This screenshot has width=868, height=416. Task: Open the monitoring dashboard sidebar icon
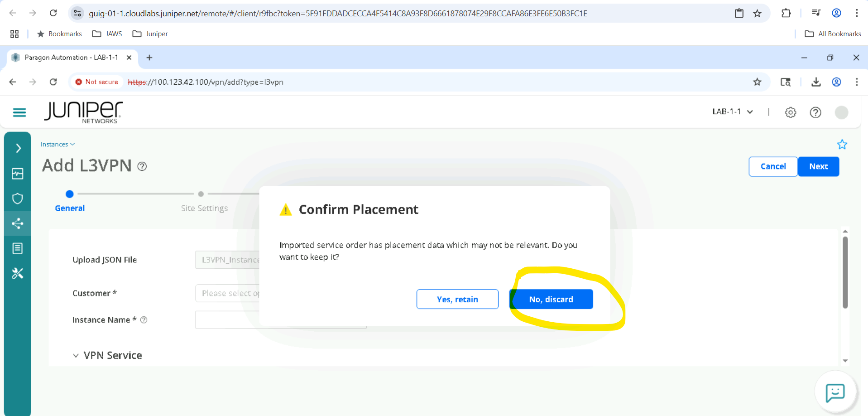click(18, 173)
